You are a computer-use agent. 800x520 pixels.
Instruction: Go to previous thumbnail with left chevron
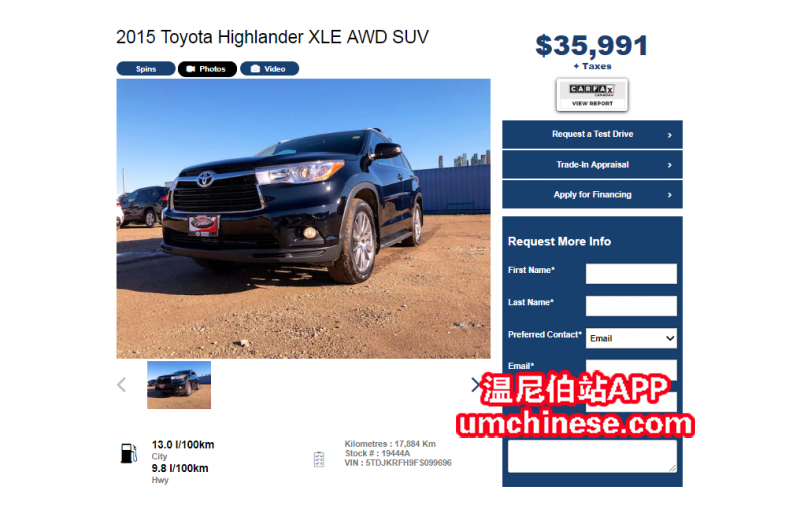coord(121,385)
